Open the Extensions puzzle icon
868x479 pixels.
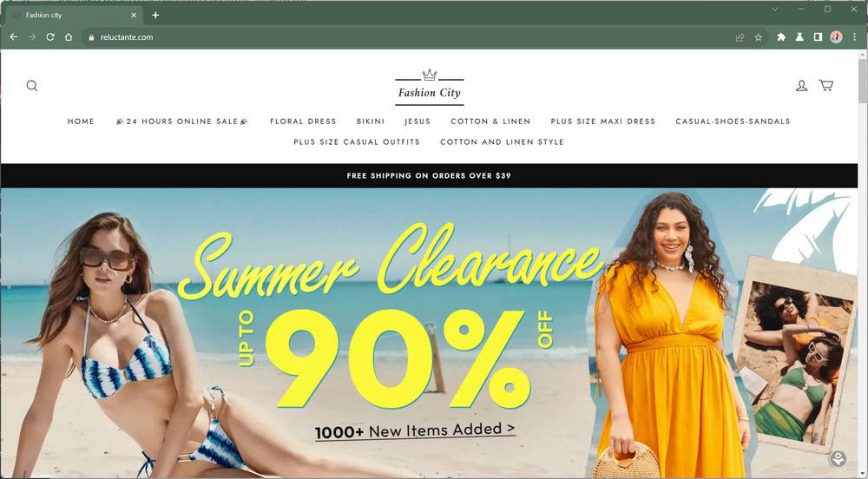[781, 37]
